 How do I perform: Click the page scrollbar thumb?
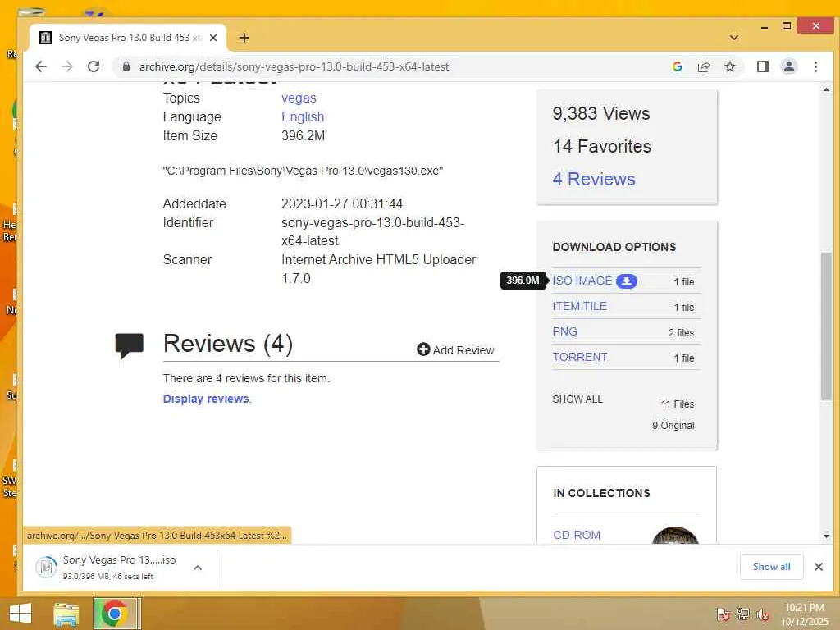pos(826,326)
